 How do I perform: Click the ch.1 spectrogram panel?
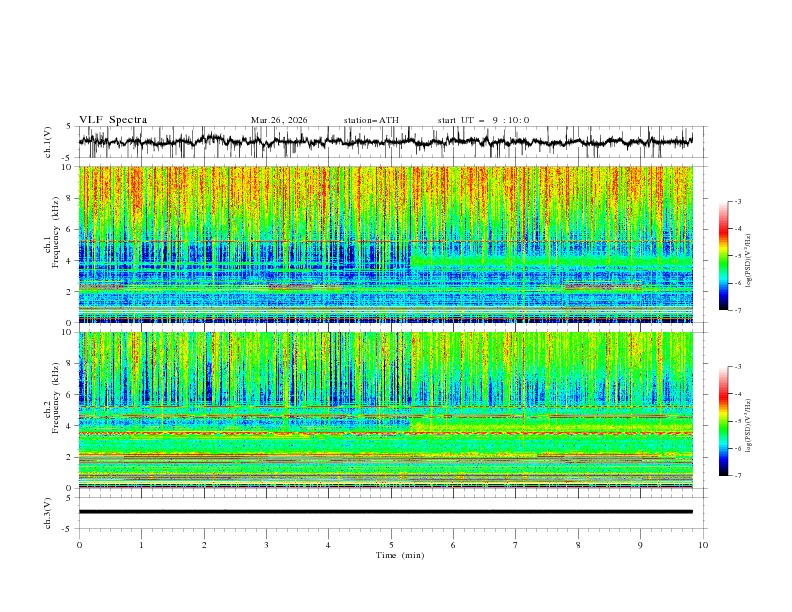click(x=385, y=244)
